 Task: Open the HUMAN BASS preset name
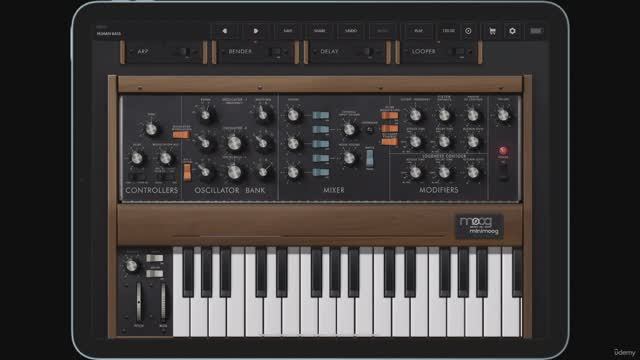point(109,33)
